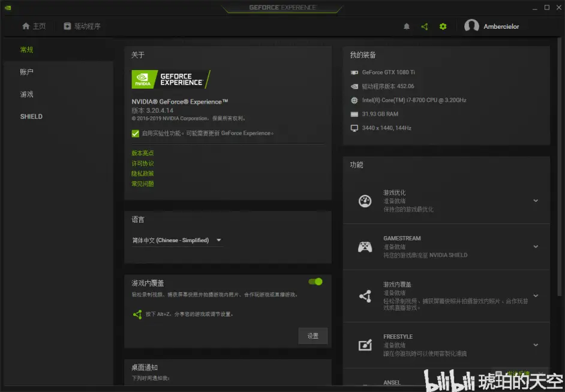
Task: Expand the FREESTYLE feature row
Action: (536, 345)
